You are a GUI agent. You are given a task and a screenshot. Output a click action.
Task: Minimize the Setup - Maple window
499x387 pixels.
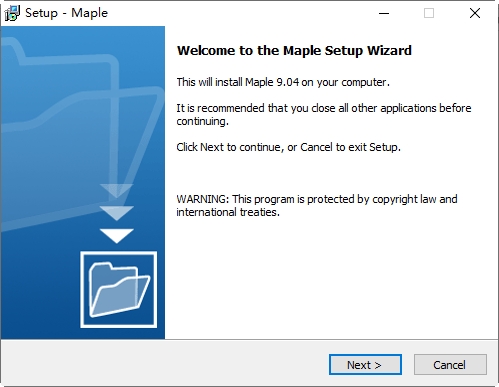click(x=384, y=13)
